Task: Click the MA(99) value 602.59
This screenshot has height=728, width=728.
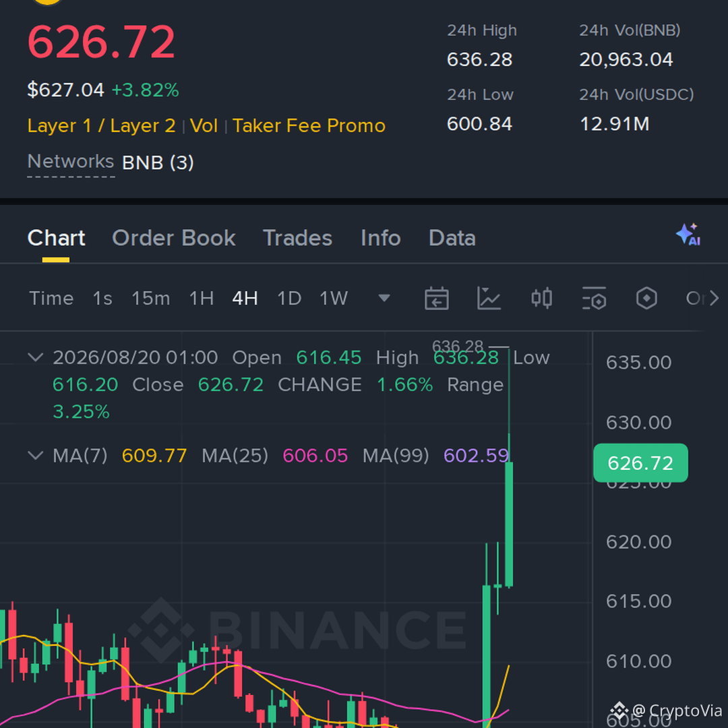Action: [477, 456]
